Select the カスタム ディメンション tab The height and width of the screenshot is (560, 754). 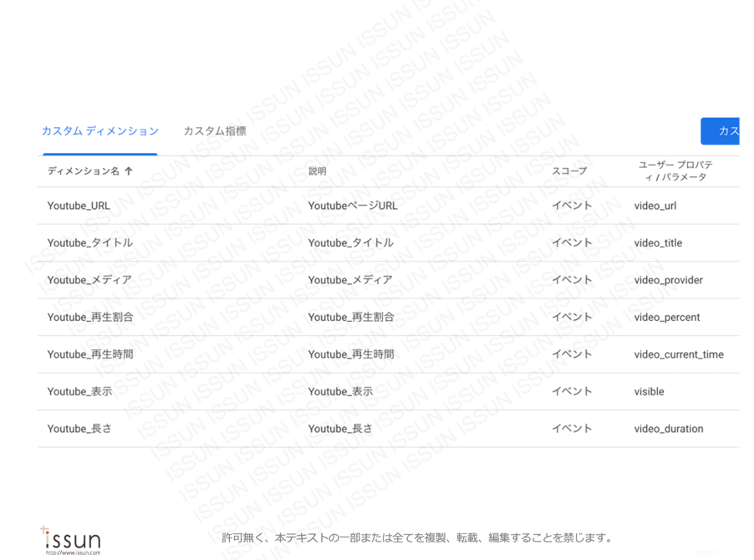pyautogui.click(x=99, y=131)
